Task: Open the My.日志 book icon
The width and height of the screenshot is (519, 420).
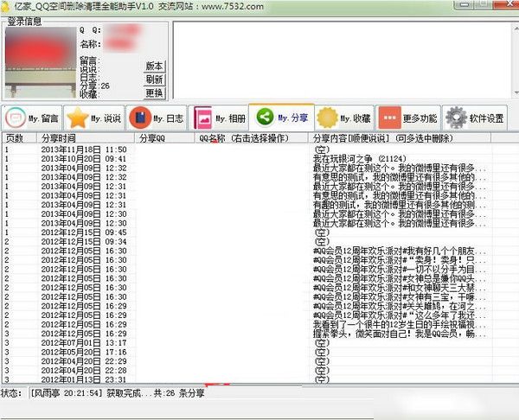Action: pyautogui.click(x=139, y=118)
